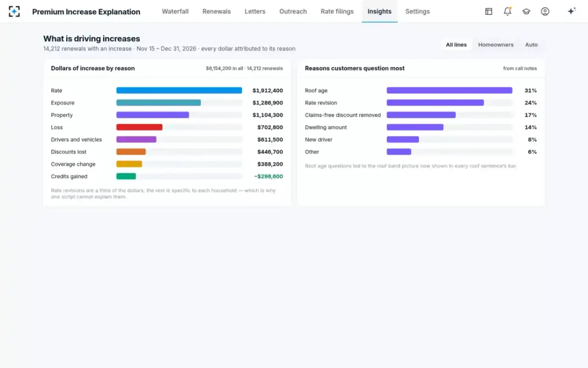Click the Dwelling amount label
This screenshot has height=368, width=588.
pos(326,128)
